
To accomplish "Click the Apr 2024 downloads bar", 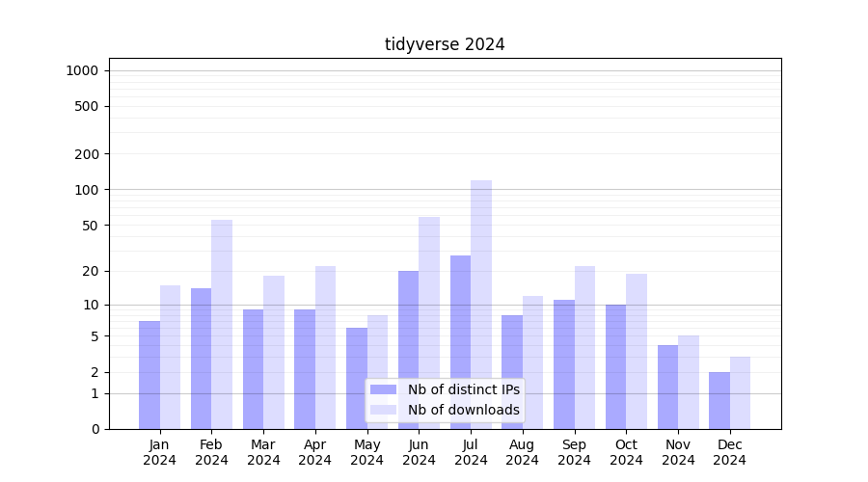I will 325,347.
